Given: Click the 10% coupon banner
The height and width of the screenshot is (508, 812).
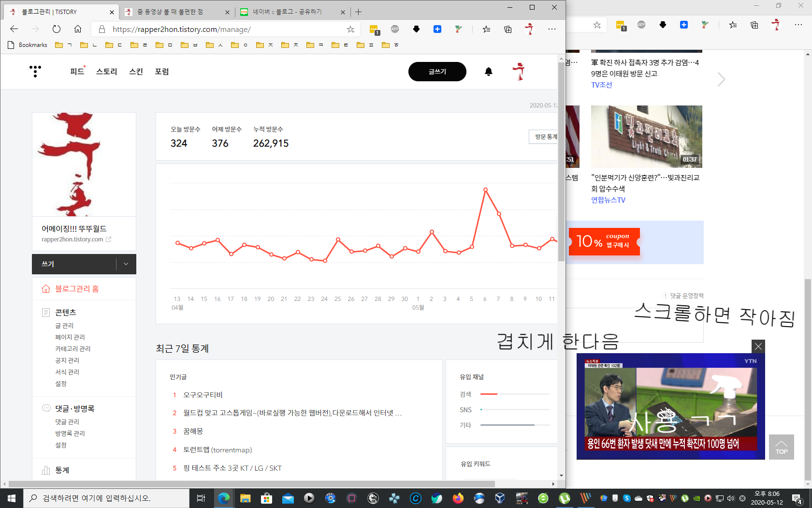Looking at the screenshot, I should [x=604, y=242].
